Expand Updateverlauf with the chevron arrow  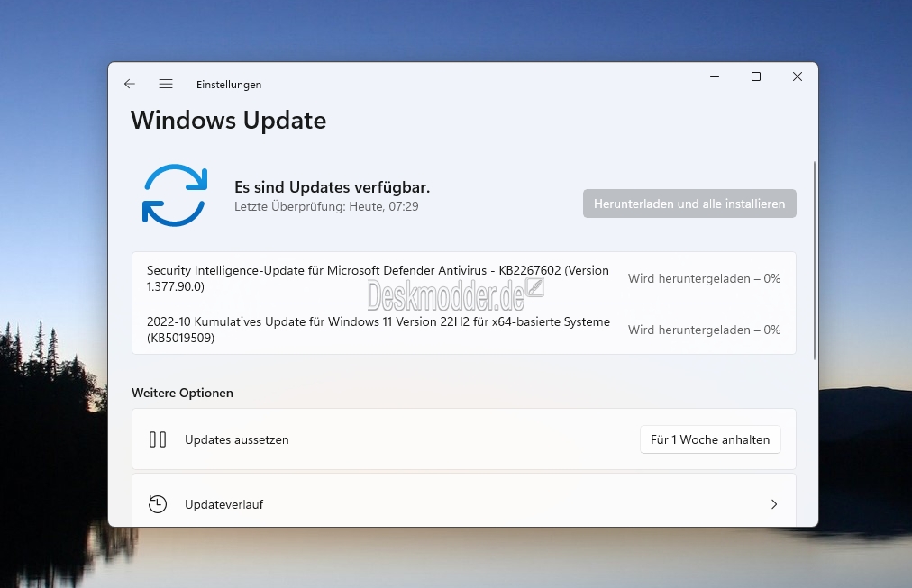point(774,504)
